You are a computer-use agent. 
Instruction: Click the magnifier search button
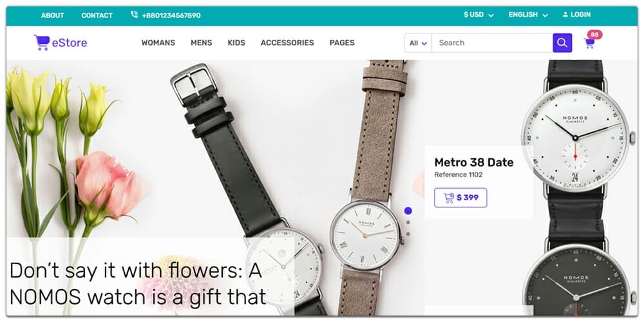click(562, 43)
